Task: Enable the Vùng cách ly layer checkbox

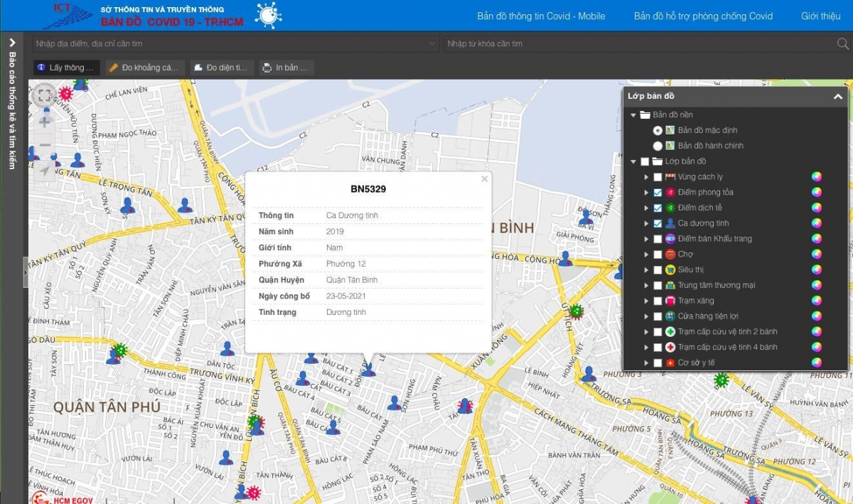Action: 658,177
